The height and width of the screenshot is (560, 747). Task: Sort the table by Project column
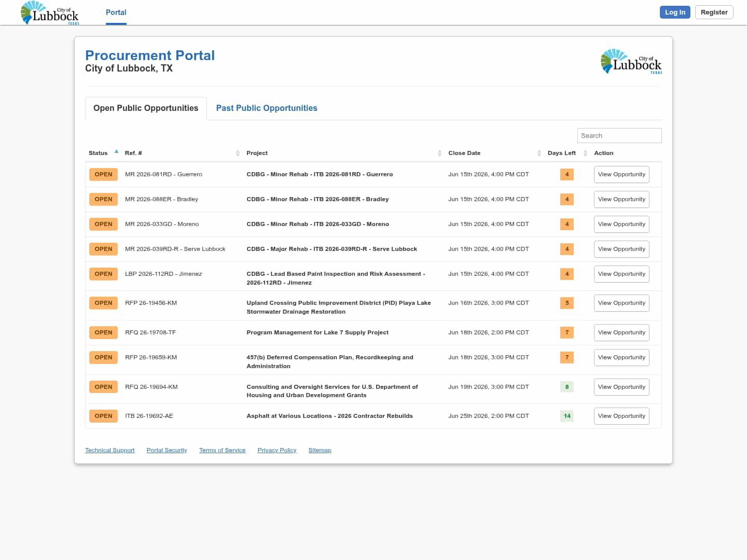pos(344,153)
